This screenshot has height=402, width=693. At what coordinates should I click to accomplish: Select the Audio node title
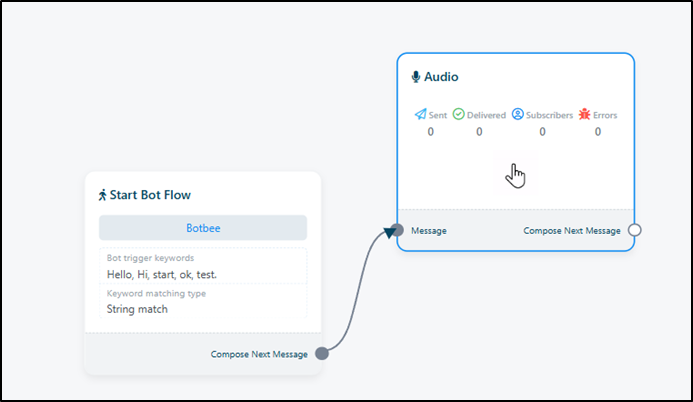point(441,77)
